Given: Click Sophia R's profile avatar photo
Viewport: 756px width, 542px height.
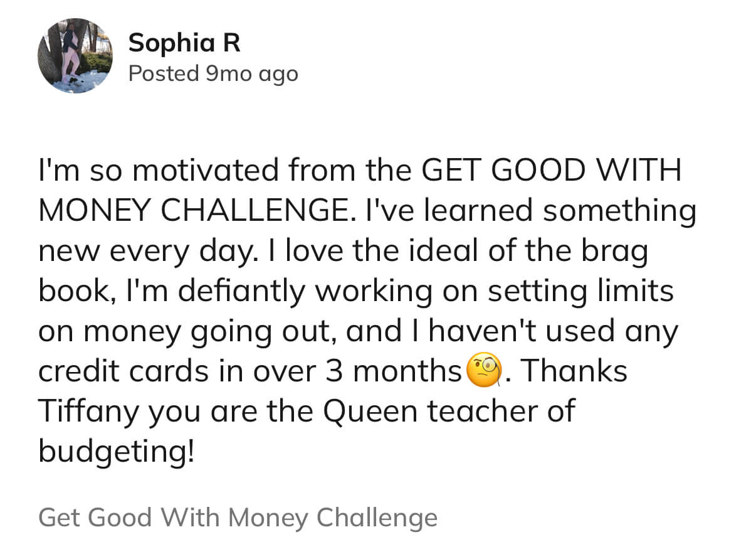Looking at the screenshot, I should click(x=75, y=56).
